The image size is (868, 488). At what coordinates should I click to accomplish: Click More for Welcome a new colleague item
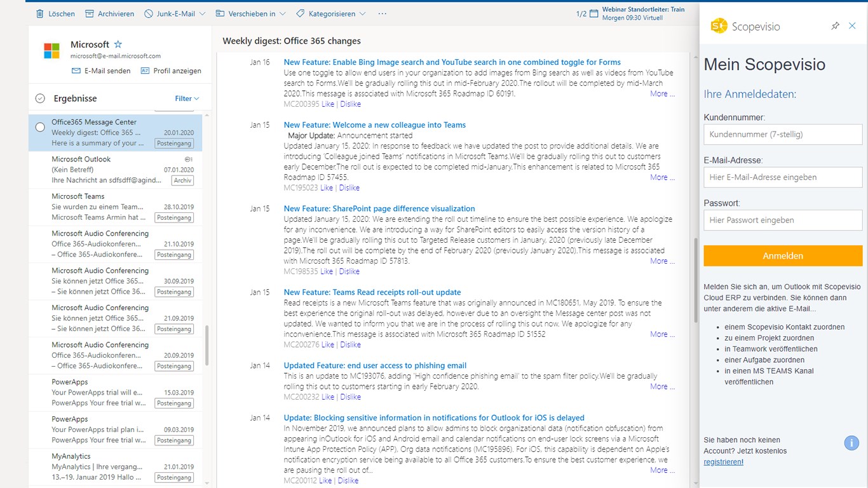(662, 177)
